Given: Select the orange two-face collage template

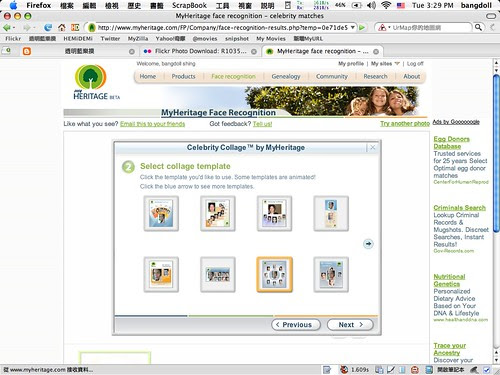Looking at the screenshot, I should pos(161,275).
